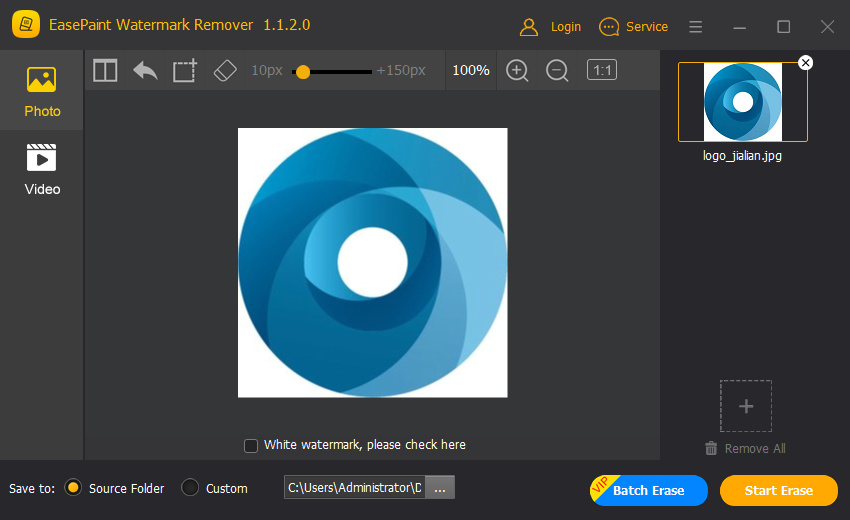Zoom in with the magnifier plus icon
Image resolution: width=850 pixels, height=520 pixels.
517,70
